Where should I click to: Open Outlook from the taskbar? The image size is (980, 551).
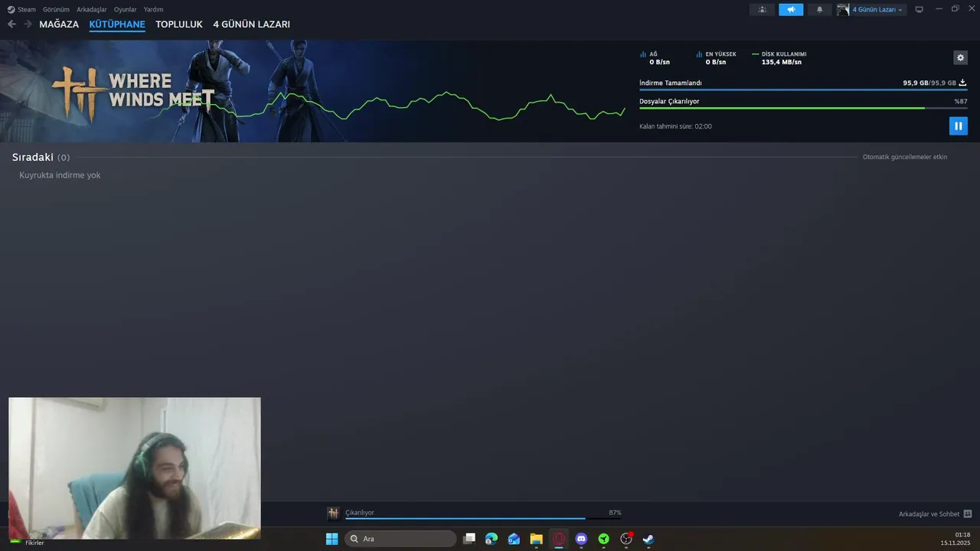(x=514, y=539)
